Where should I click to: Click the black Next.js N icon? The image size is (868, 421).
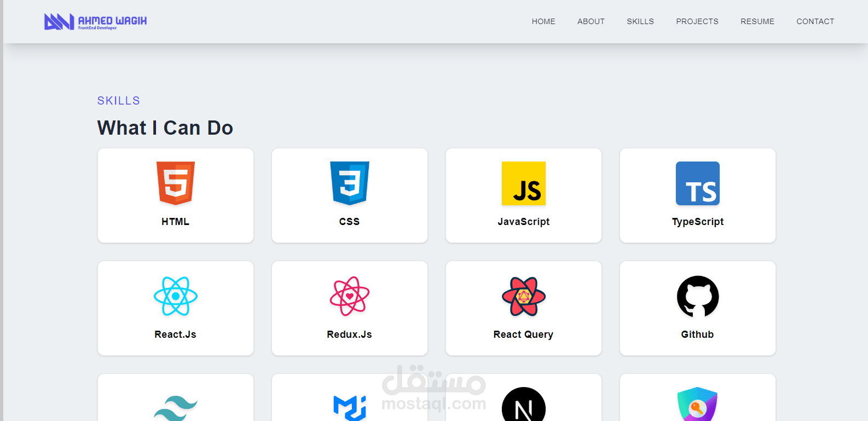524,405
